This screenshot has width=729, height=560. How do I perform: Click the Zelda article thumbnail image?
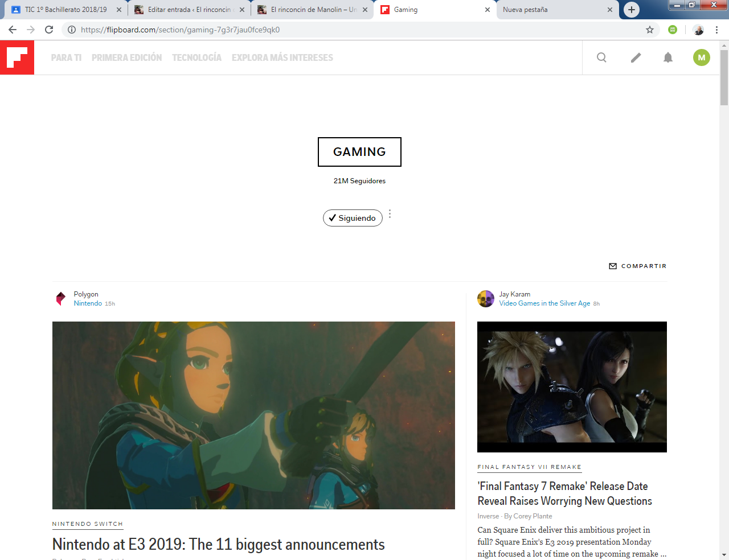tap(253, 415)
